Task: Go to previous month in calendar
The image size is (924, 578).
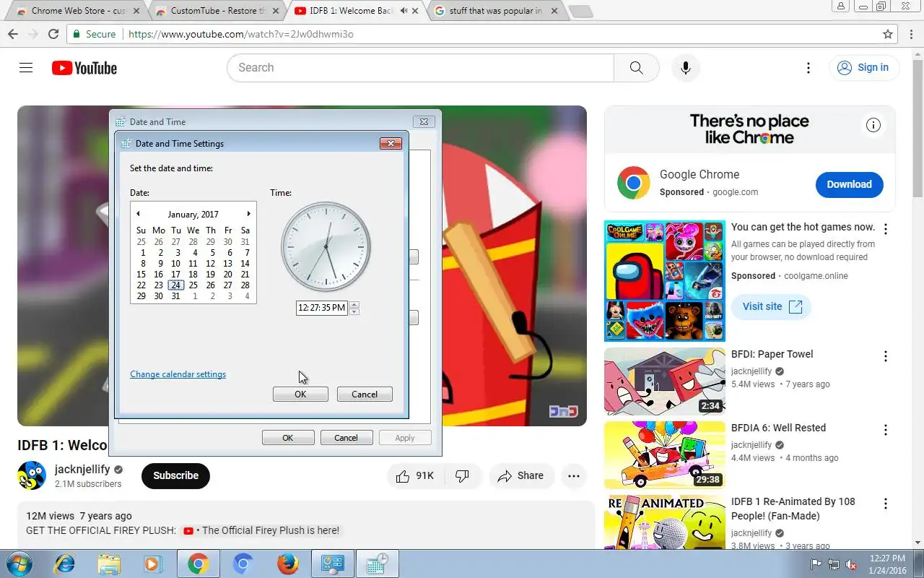Action: pyautogui.click(x=138, y=214)
